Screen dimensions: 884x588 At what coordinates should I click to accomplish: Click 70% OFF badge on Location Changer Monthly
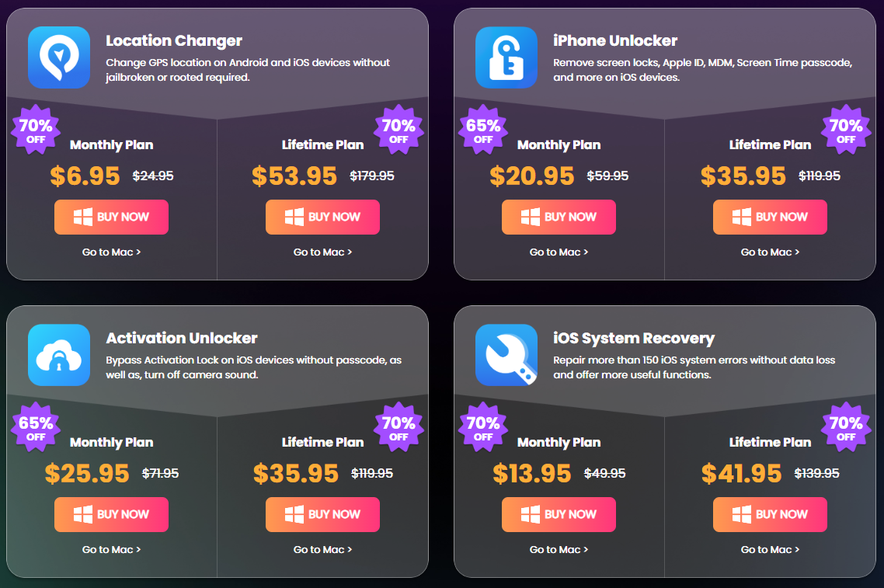36,130
